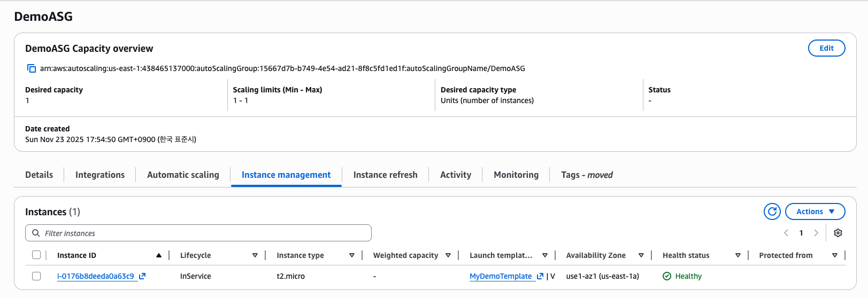Switch to the Automatic scaling tab

183,175
